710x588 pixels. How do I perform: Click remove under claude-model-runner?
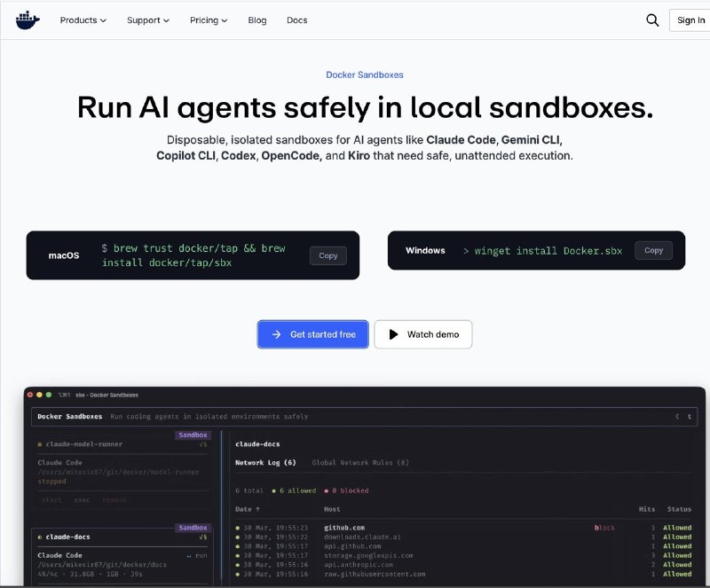pyautogui.click(x=114, y=499)
